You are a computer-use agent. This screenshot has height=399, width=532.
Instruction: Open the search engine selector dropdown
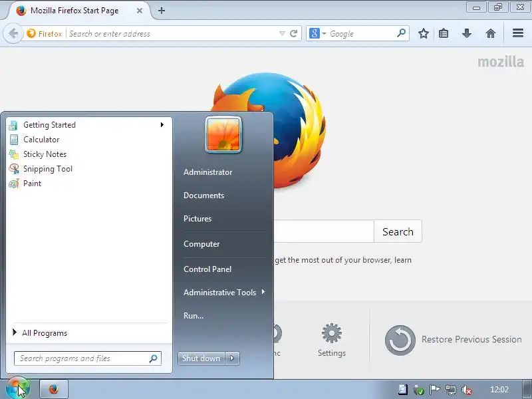(324, 34)
